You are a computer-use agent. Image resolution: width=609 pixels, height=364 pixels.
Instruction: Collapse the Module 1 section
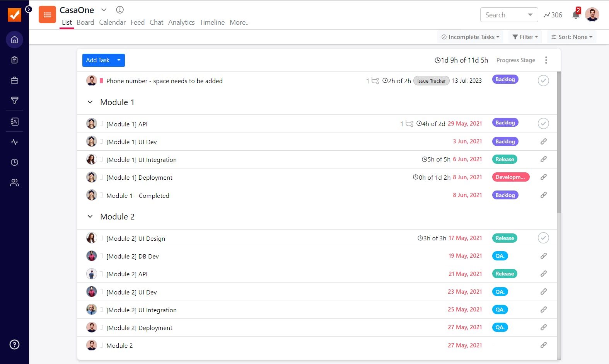tap(90, 102)
